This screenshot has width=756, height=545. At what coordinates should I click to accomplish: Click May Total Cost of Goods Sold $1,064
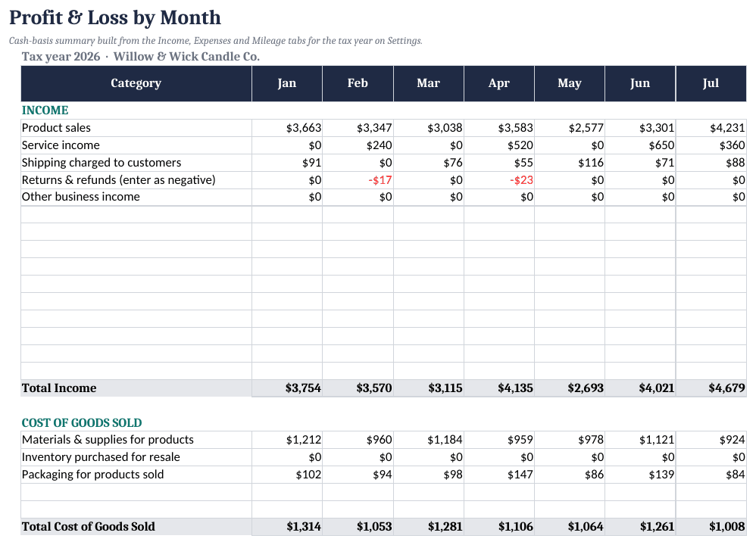click(x=570, y=526)
